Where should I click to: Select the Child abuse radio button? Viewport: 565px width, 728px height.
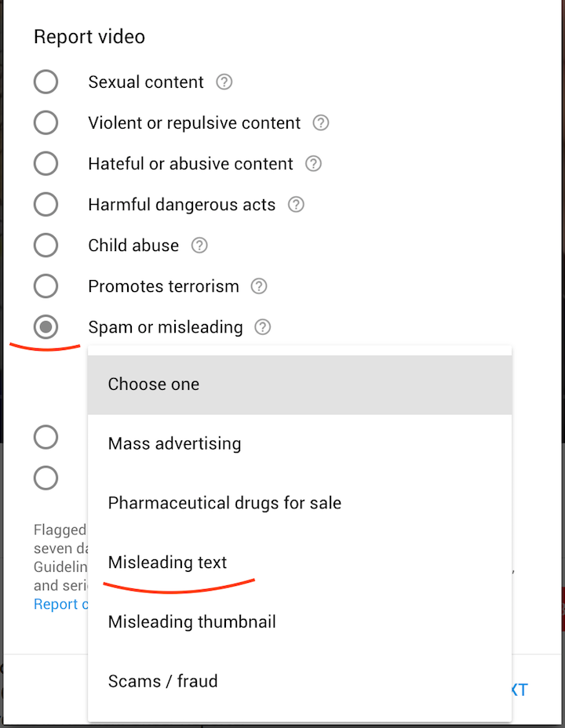pos(46,245)
